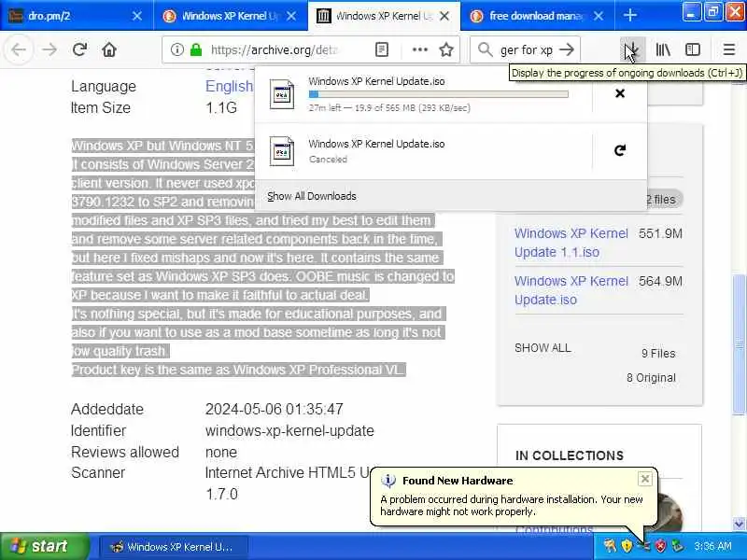Reload the current archive.org page
The image size is (747, 560).
pyautogui.click(x=79, y=49)
